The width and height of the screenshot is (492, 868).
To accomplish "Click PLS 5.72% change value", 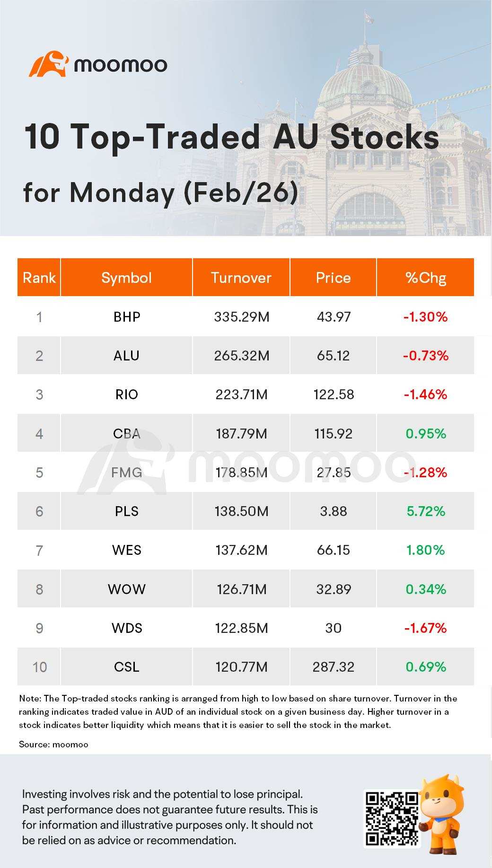I will [426, 511].
